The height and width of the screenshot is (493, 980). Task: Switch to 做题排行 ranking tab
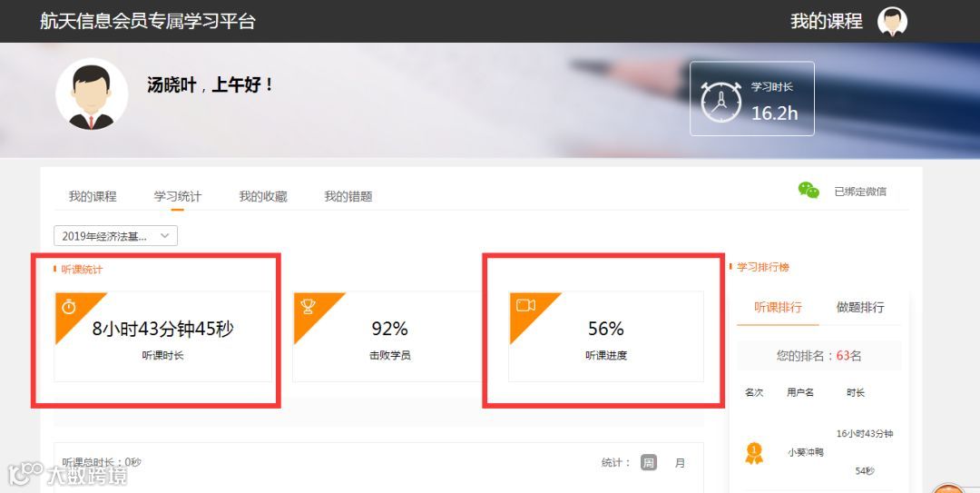point(860,307)
